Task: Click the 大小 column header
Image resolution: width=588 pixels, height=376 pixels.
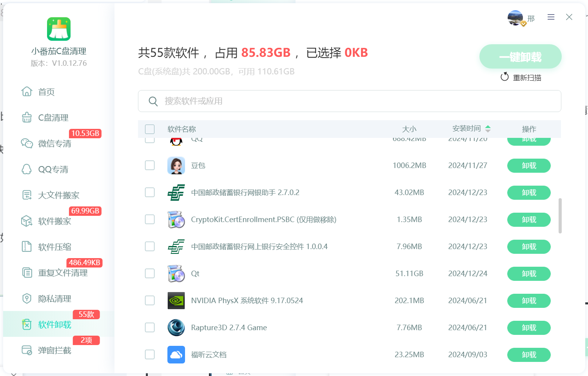Action: (x=409, y=129)
